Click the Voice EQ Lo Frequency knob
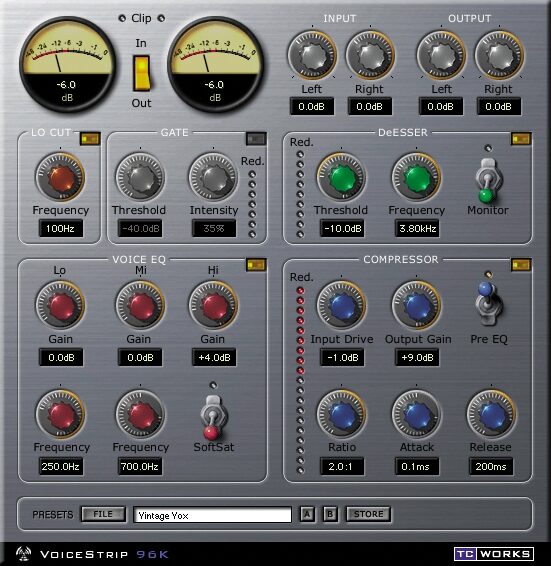Image resolution: width=551 pixels, height=566 pixels. (x=60, y=414)
